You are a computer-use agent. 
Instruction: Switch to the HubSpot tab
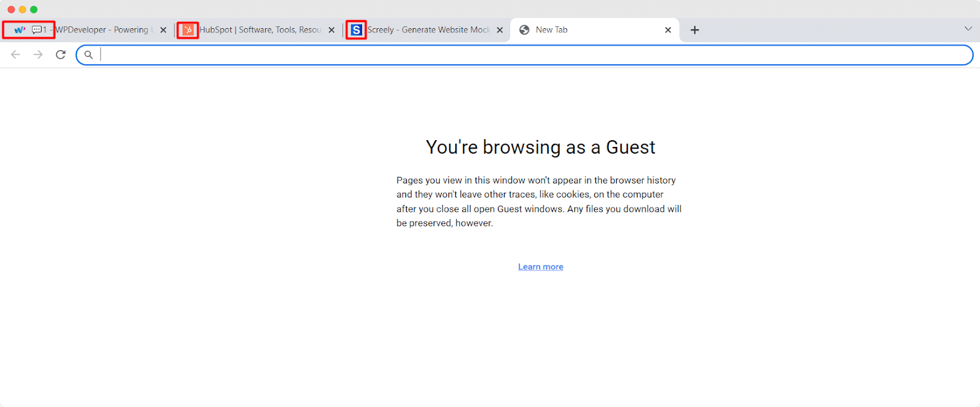click(x=260, y=30)
